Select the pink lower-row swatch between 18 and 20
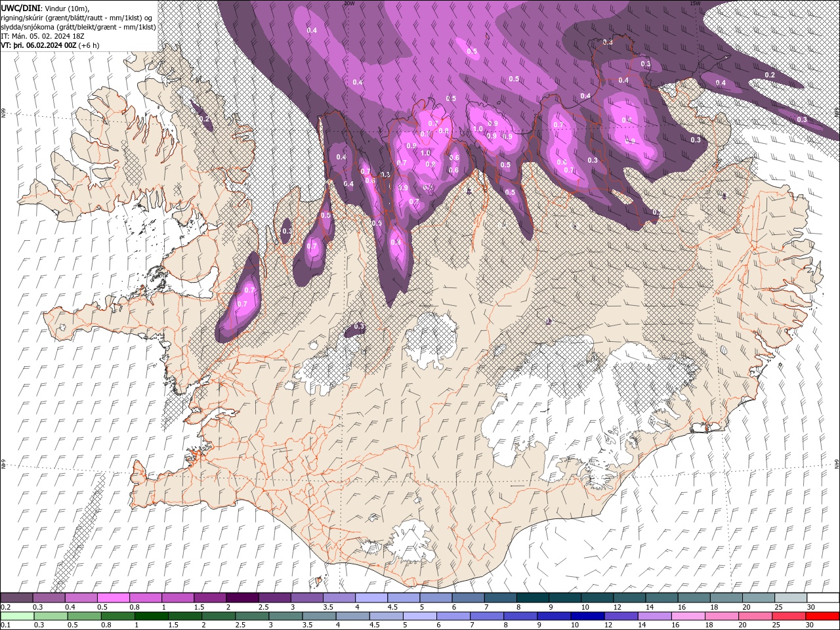 (x=723, y=616)
